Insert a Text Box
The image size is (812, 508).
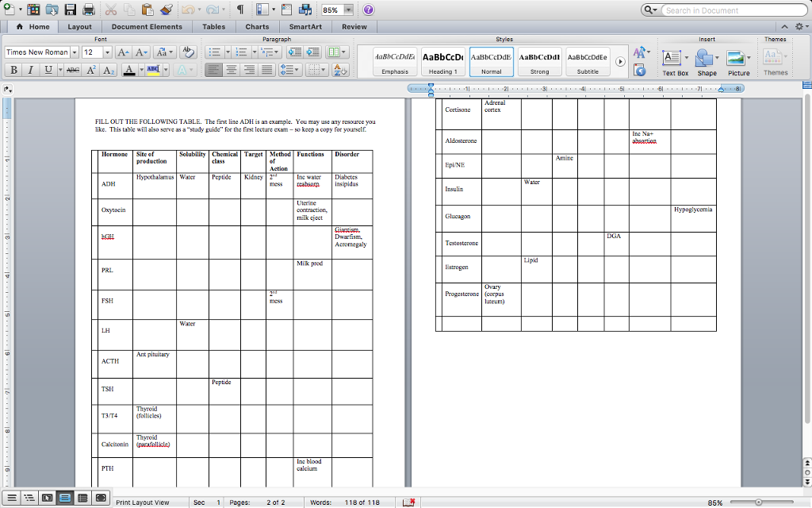pos(675,61)
